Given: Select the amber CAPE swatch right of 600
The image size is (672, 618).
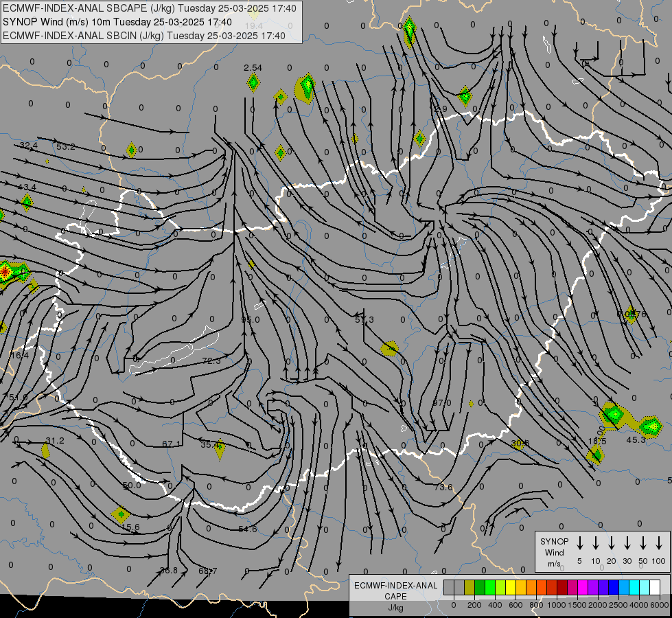Looking at the screenshot, I should click(521, 588).
